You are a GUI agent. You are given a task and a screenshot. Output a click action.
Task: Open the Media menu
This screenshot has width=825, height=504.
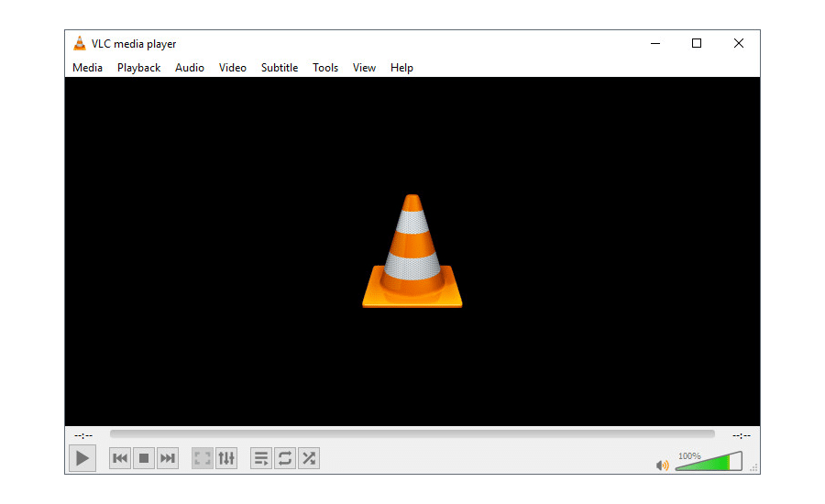(x=87, y=68)
